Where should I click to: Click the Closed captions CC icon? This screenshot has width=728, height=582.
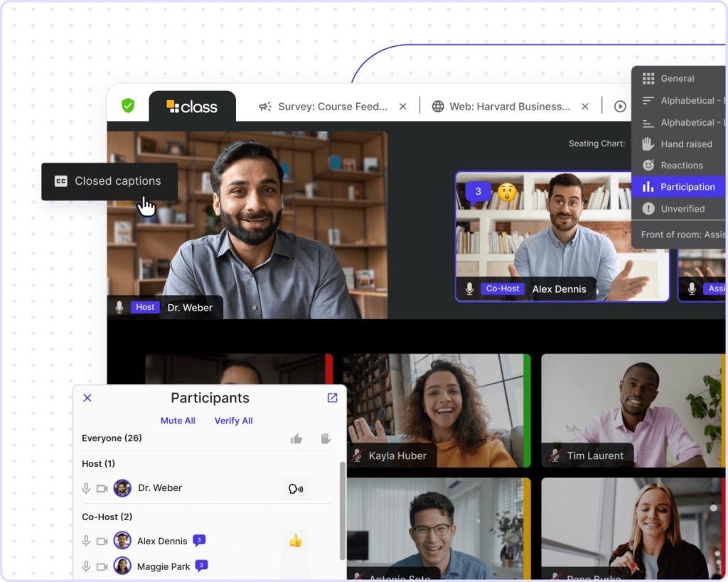click(x=61, y=180)
